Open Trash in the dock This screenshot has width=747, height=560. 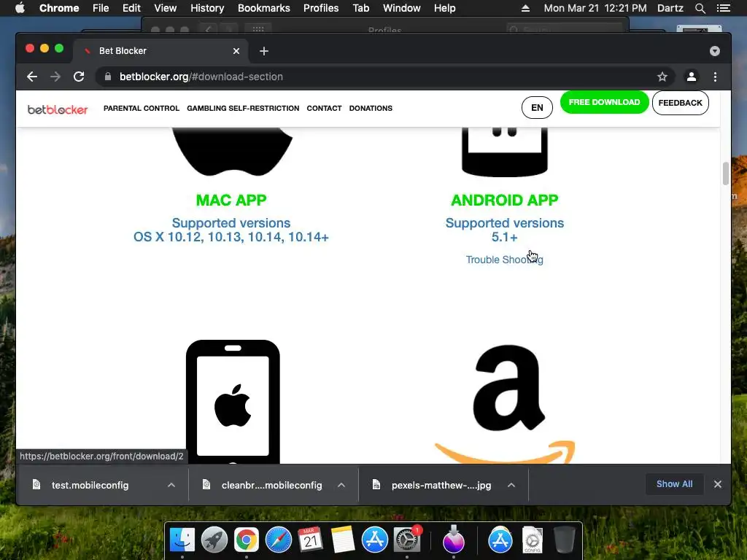point(564,540)
